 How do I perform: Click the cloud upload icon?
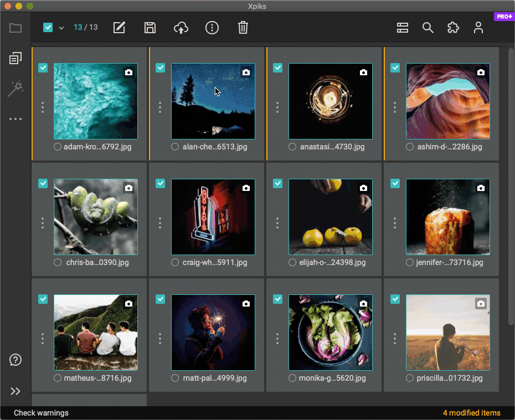pos(181,28)
